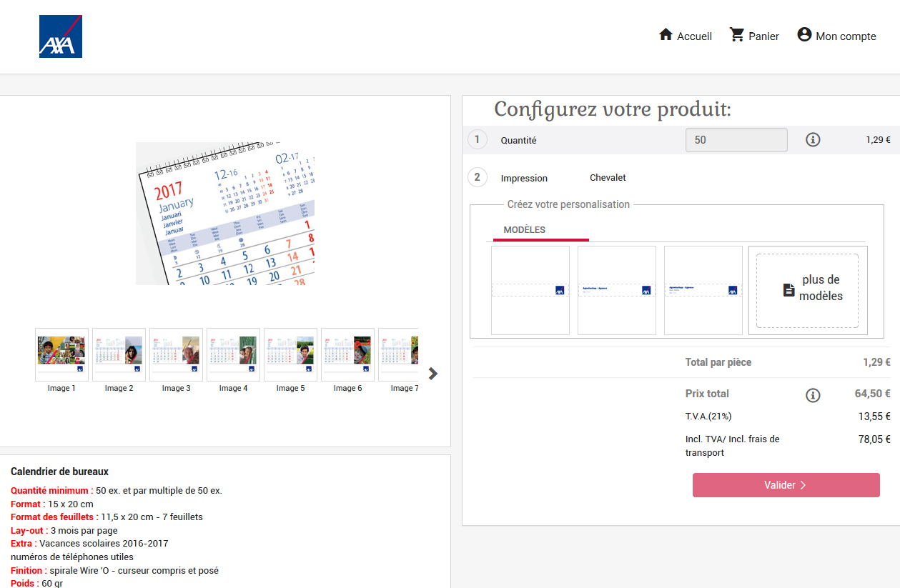Click the step 2 circle badge
This screenshot has height=588, width=900.
tap(477, 177)
